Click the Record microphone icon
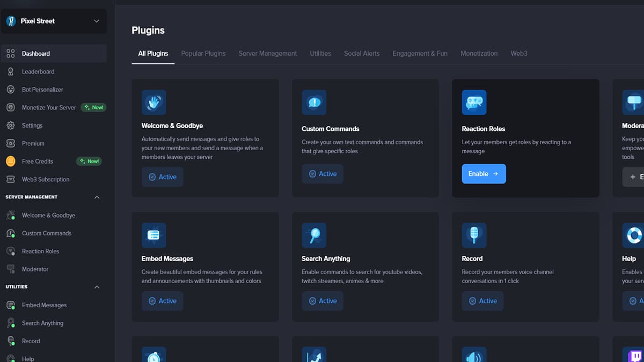This screenshot has width=644, height=362. click(474, 235)
